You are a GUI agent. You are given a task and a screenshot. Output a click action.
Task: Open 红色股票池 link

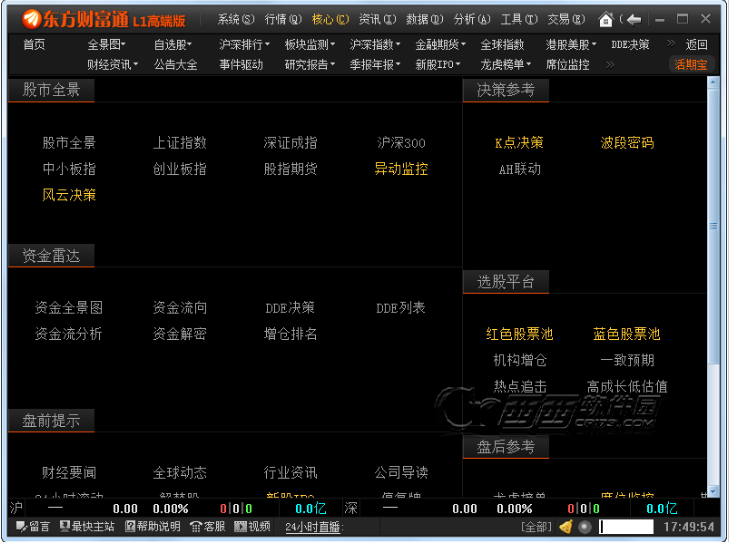tap(519, 334)
